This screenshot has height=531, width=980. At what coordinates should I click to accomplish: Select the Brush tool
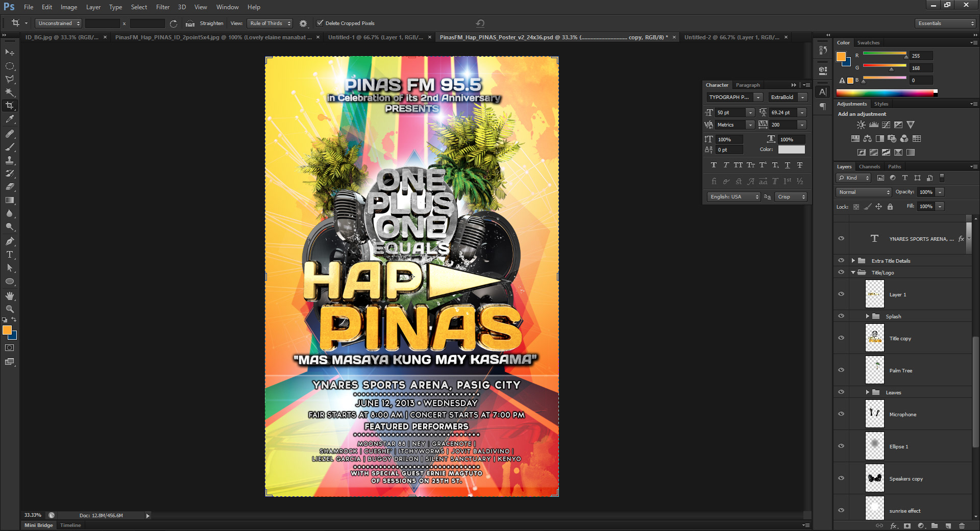point(10,147)
